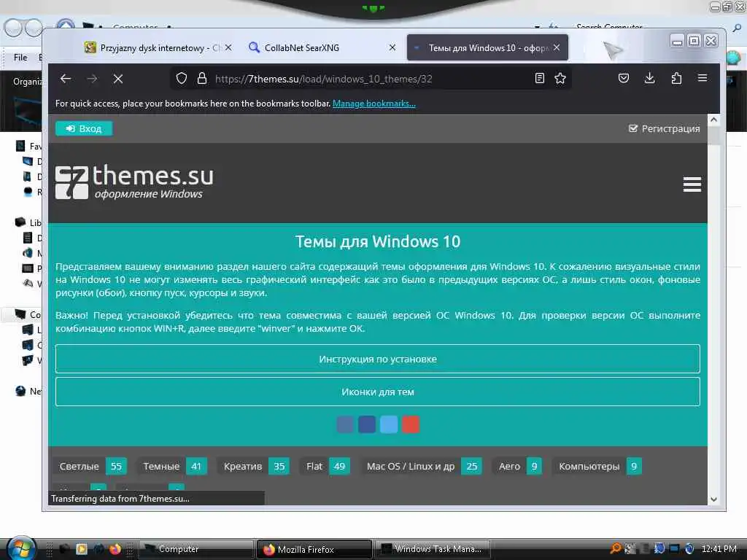Open the File menu in the Computer window
The width and height of the screenshot is (747, 560).
pyautogui.click(x=20, y=57)
